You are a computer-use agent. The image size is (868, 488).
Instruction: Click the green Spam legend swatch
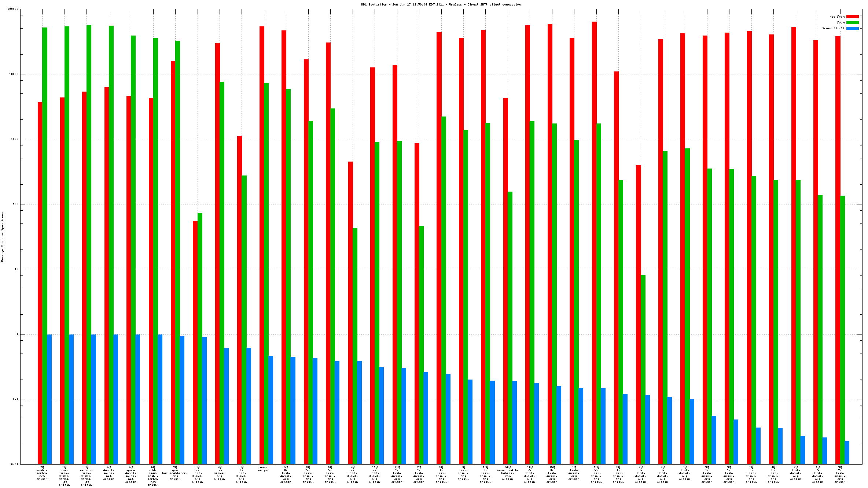coord(852,22)
